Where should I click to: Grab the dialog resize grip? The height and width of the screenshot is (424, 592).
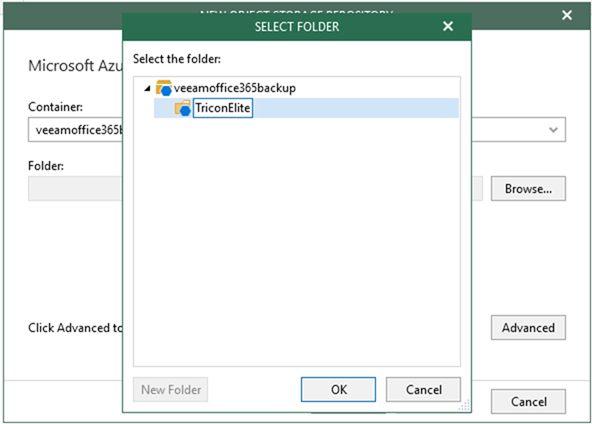pyautogui.click(x=465, y=405)
